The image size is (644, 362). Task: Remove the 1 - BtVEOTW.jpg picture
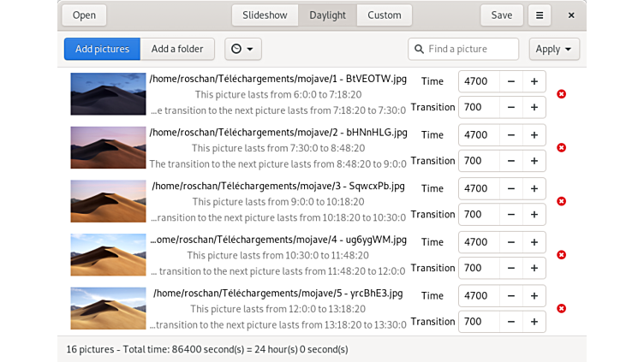[561, 94]
